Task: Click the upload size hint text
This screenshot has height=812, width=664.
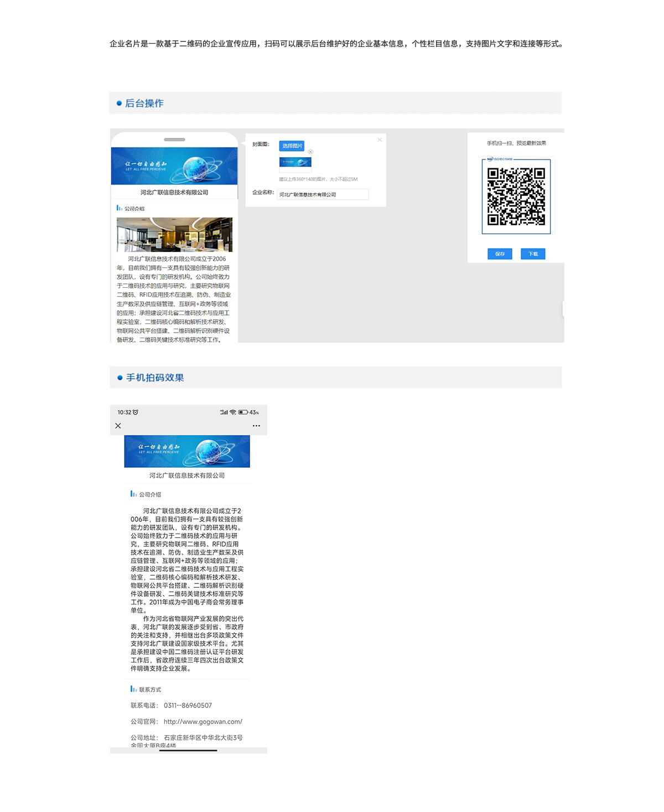Action: tap(318, 179)
